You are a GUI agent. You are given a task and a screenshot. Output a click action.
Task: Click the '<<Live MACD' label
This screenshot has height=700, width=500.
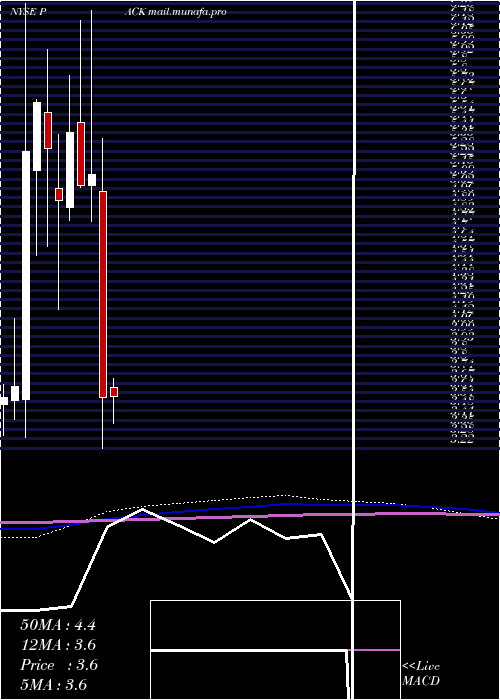[421, 674]
